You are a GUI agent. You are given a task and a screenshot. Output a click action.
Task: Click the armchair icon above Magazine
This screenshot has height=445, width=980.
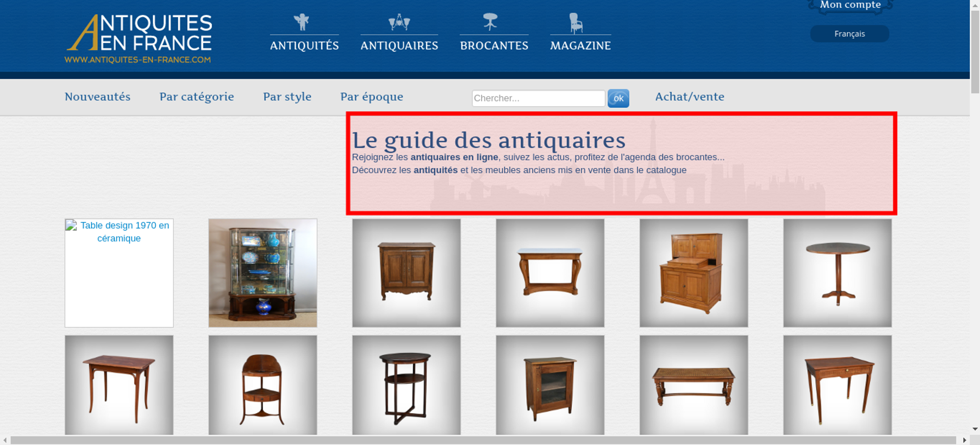(576, 23)
